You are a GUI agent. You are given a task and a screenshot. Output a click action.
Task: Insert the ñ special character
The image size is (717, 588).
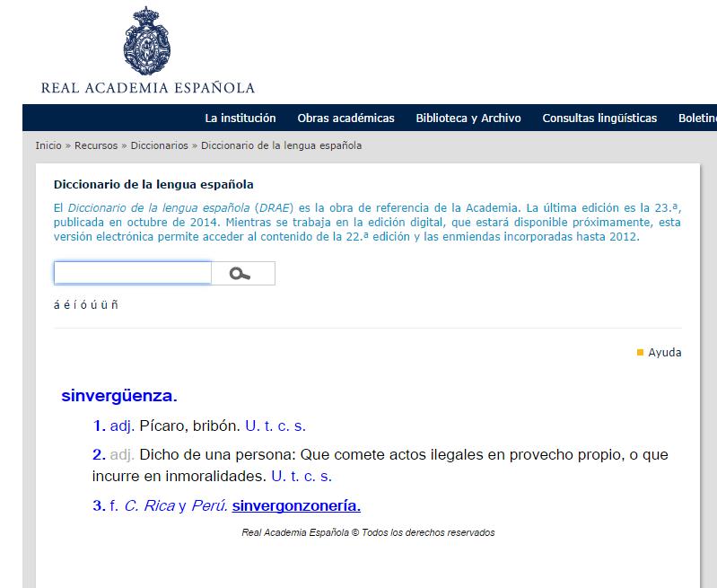[x=114, y=304]
